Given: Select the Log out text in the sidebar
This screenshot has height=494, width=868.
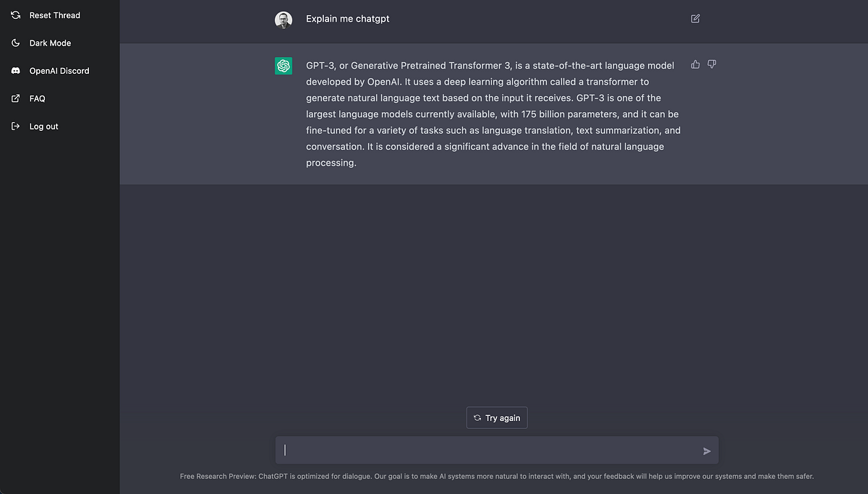Looking at the screenshot, I should point(44,127).
